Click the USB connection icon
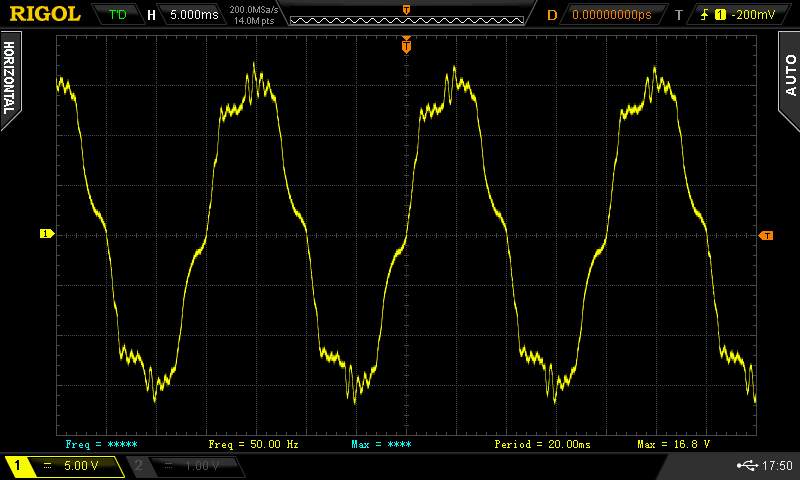The image size is (800, 480). pyautogui.click(x=752, y=465)
